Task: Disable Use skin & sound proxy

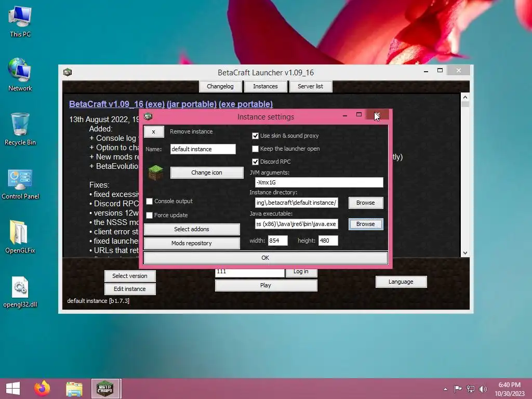Action: tap(255, 136)
